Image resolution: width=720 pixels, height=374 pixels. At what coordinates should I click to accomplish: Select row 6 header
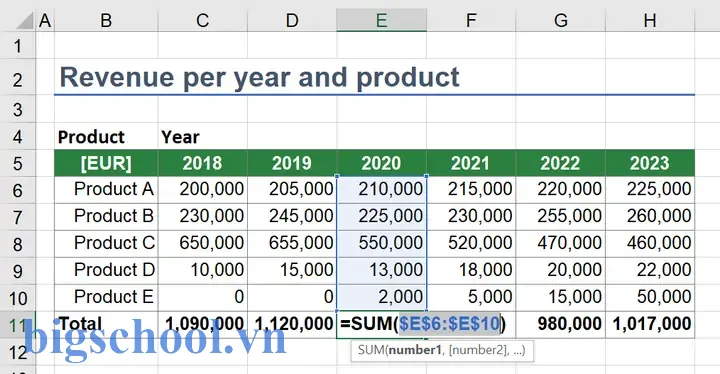coord(17,190)
